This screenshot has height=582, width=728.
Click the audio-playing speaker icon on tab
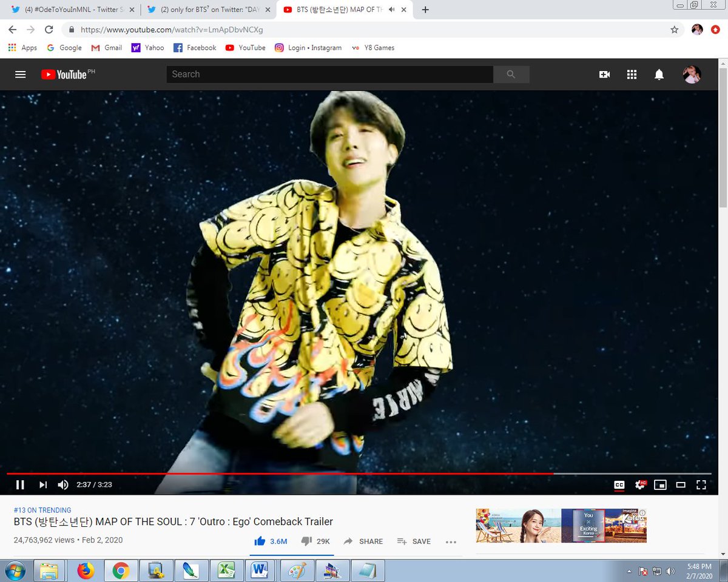pos(392,10)
